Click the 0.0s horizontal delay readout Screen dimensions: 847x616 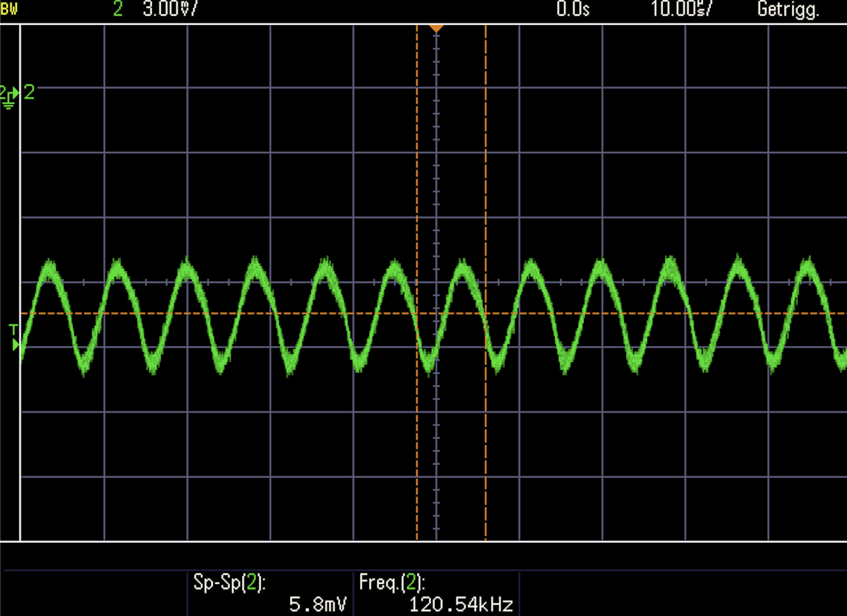click(x=573, y=9)
